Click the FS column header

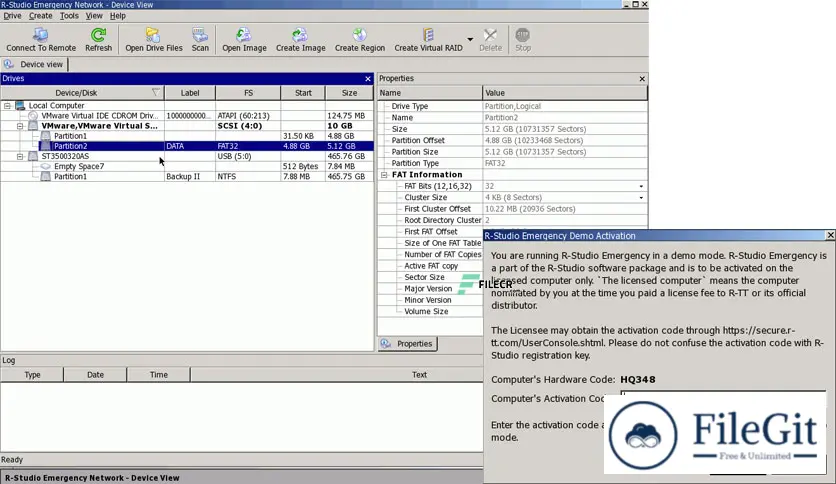248,93
